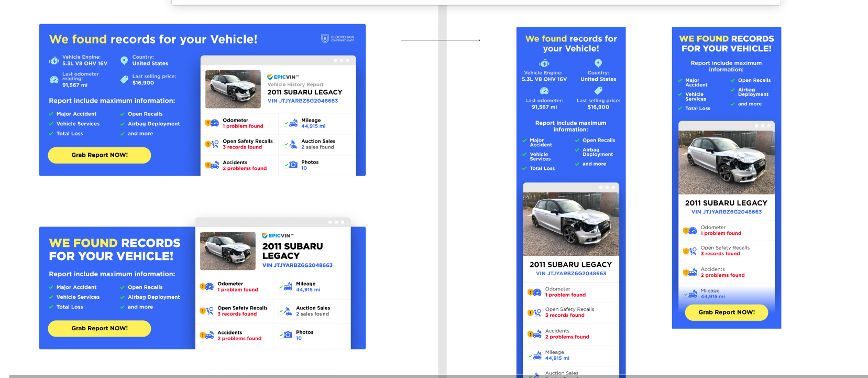868x378 pixels.
Task: Click gauge icon above Last odometer in tall banner
Action: click(544, 91)
